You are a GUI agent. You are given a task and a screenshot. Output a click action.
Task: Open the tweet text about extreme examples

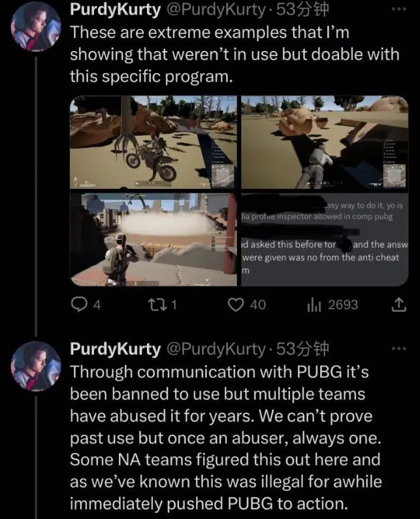click(234, 55)
